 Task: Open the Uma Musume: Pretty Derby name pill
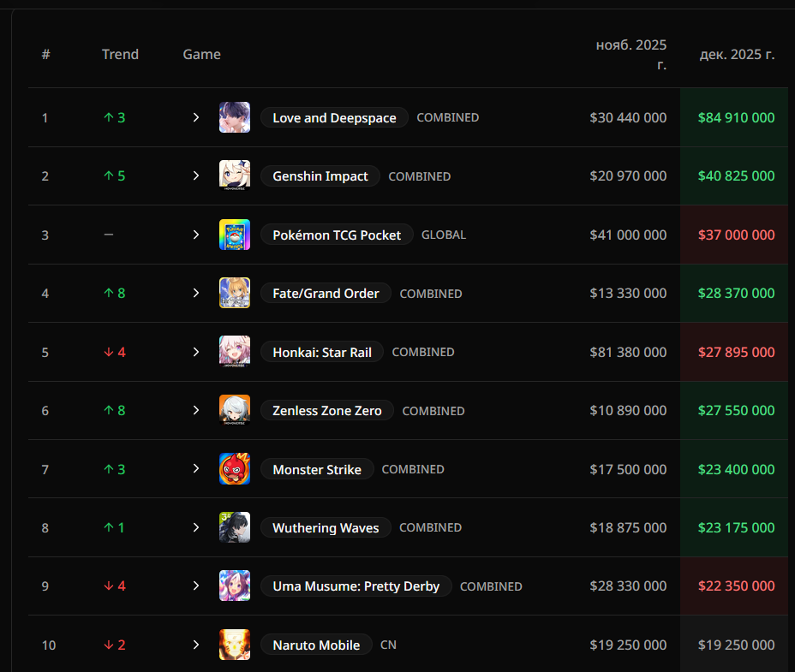[356, 586]
